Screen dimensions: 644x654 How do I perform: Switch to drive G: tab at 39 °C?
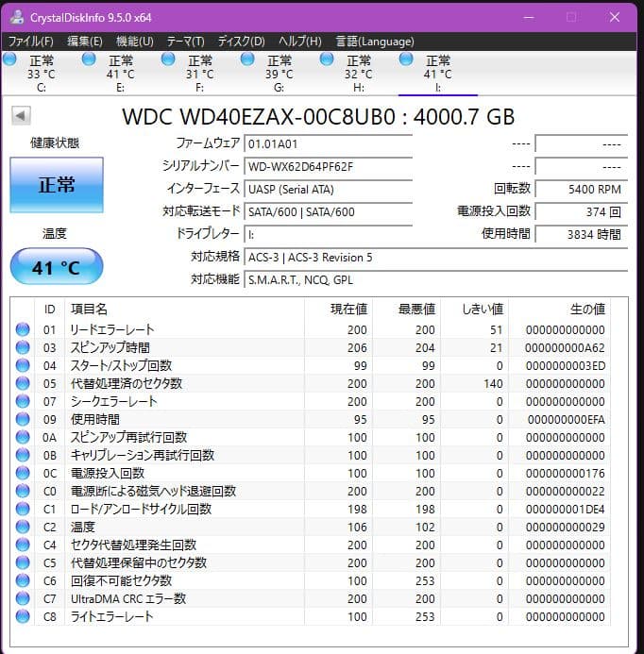[279, 74]
